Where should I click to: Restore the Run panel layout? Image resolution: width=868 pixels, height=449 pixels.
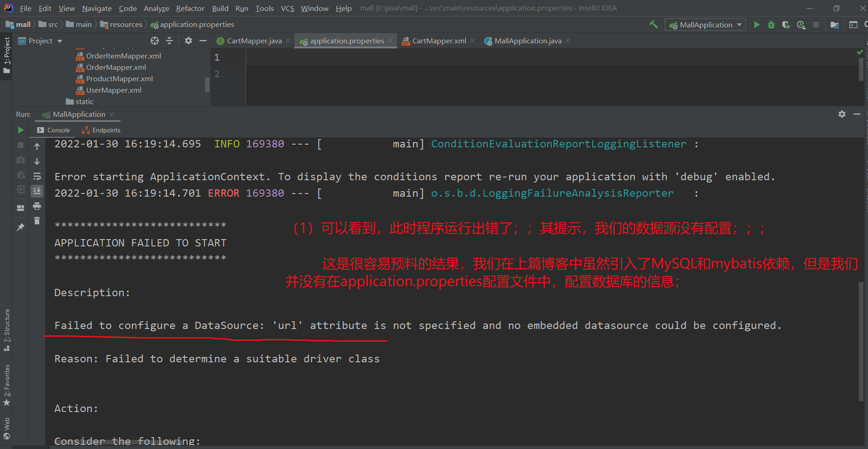tap(21, 208)
